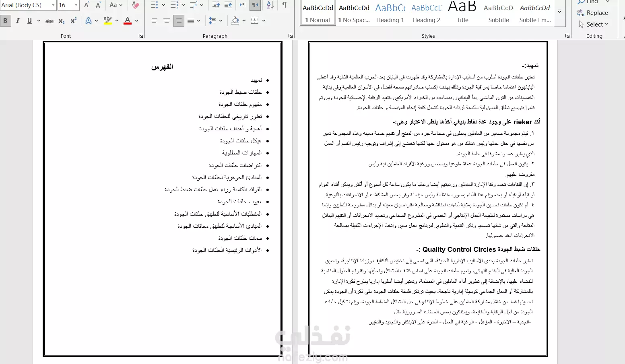This screenshot has width=625, height=364.
Task: Click the سمات حلقات الجودة index entry
Action: (240, 238)
